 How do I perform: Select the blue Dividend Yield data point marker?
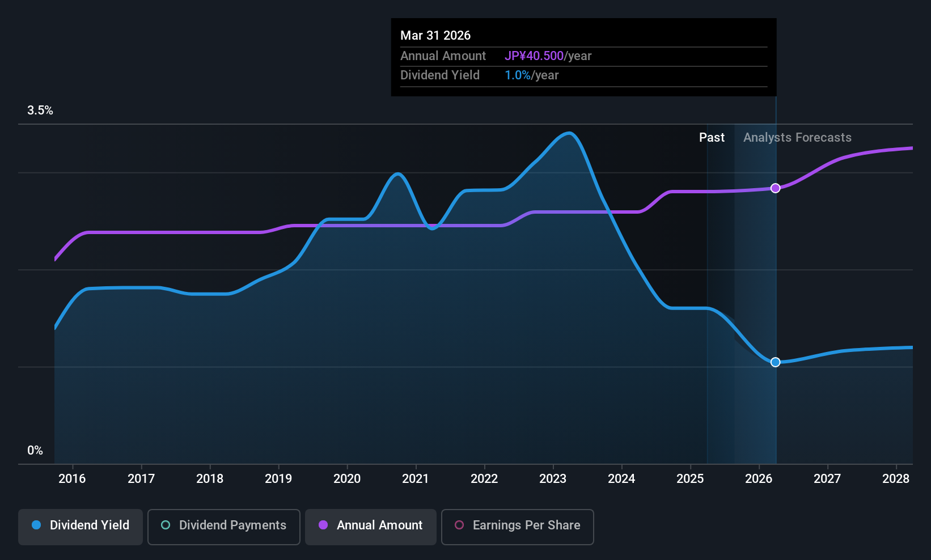[x=775, y=362]
